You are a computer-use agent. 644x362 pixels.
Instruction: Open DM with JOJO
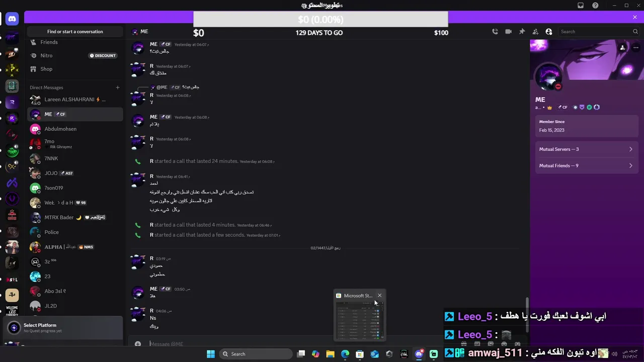pos(75,173)
